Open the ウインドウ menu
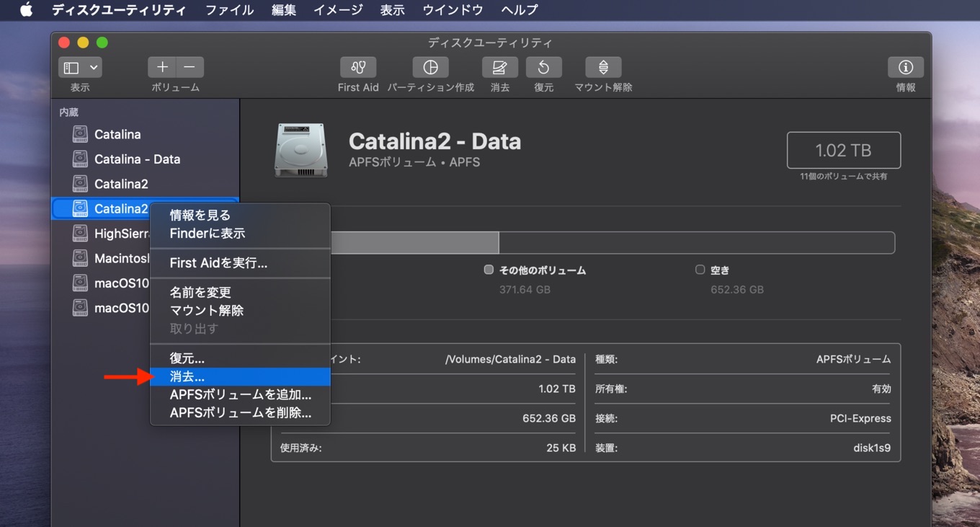Image resolution: width=980 pixels, height=527 pixels. [x=453, y=10]
